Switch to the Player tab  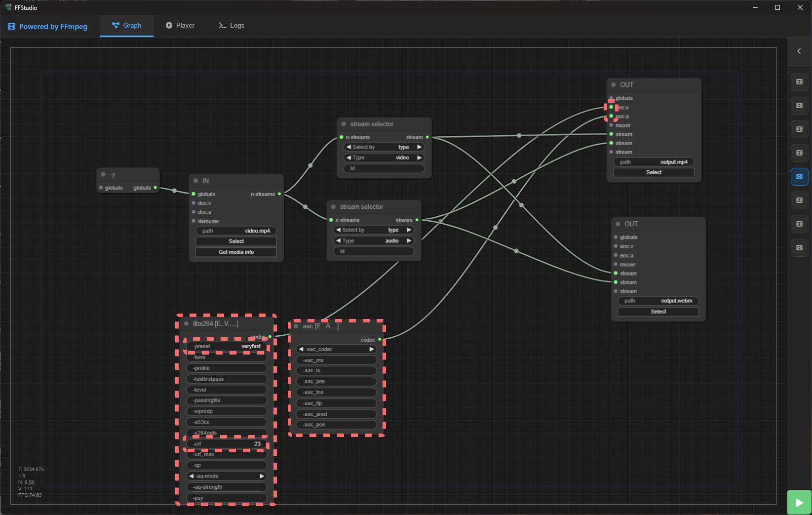click(x=180, y=26)
